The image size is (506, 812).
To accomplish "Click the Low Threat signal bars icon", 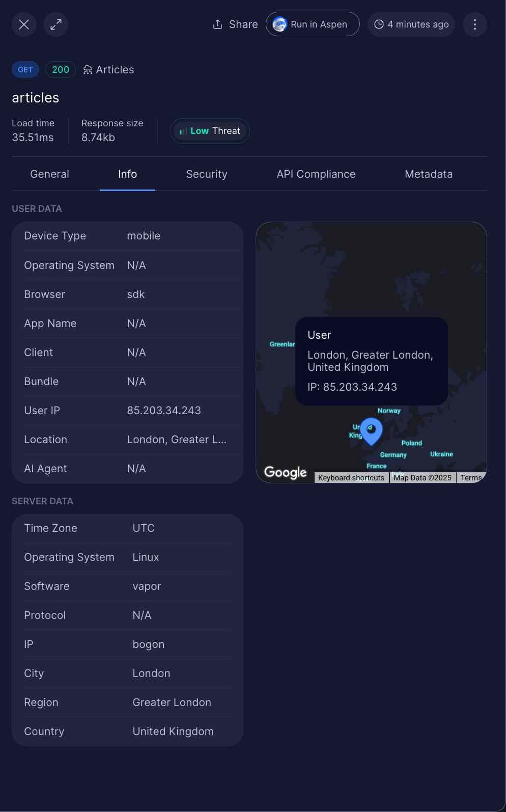I will [x=183, y=131].
